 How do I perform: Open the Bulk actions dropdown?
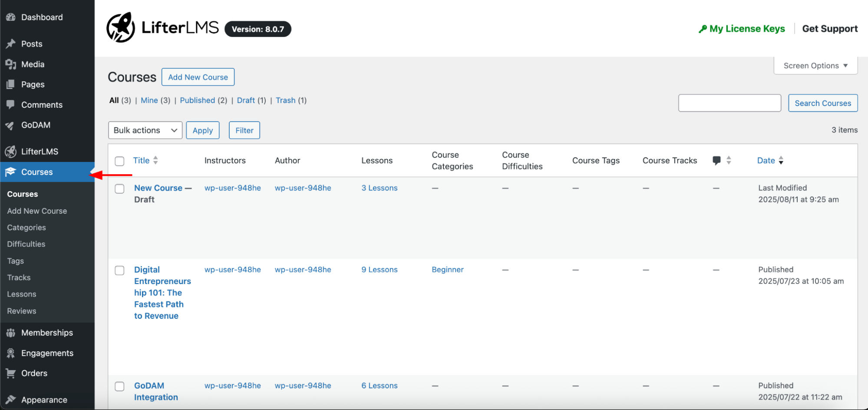point(145,130)
